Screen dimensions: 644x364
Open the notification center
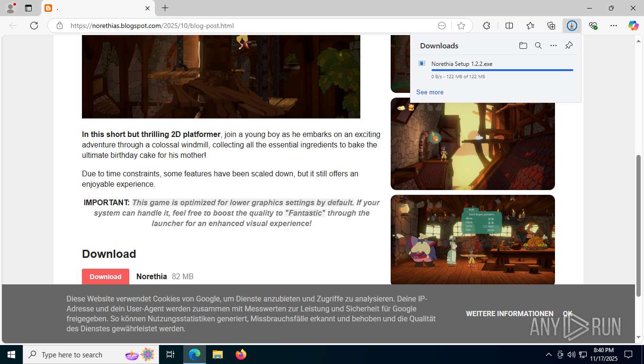coord(628,355)
